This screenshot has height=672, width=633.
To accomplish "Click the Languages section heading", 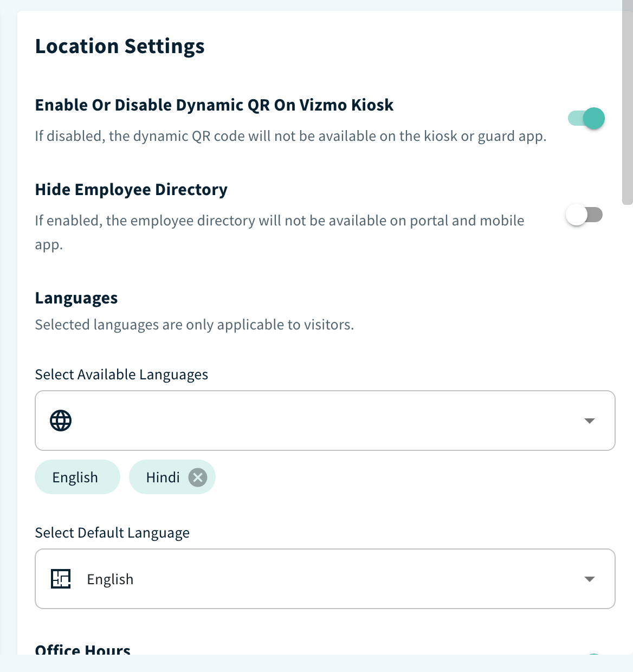I will [76, 299].
